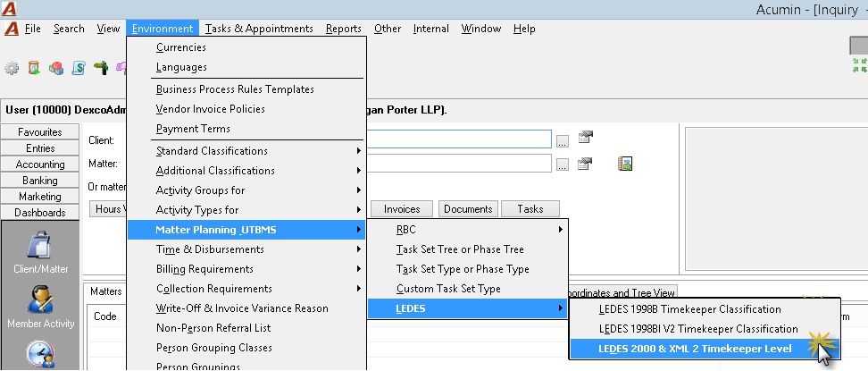Open Marketing sidebar section
This screenshot has height=371, width=868.
40,197
